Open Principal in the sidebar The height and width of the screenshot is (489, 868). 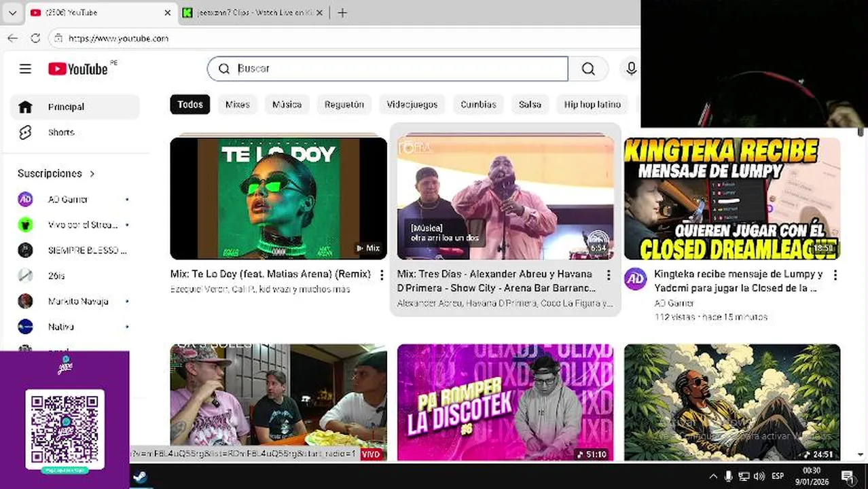pyautogui.click(x=75, y=107)
